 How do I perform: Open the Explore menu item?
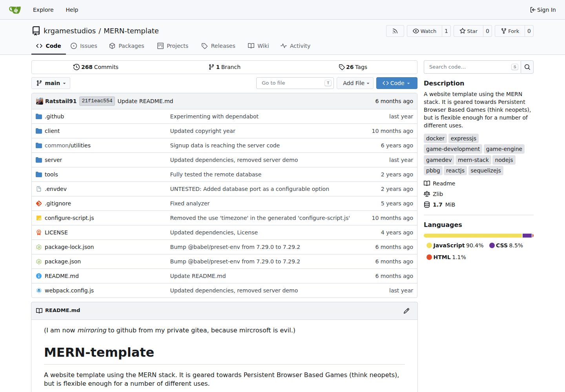tap(43, 10)
